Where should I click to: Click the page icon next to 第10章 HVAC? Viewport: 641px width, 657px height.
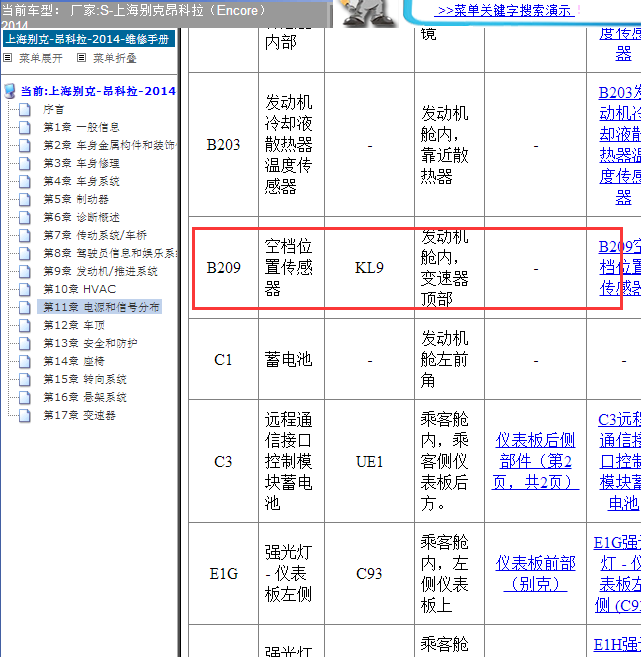pos(25,290)
